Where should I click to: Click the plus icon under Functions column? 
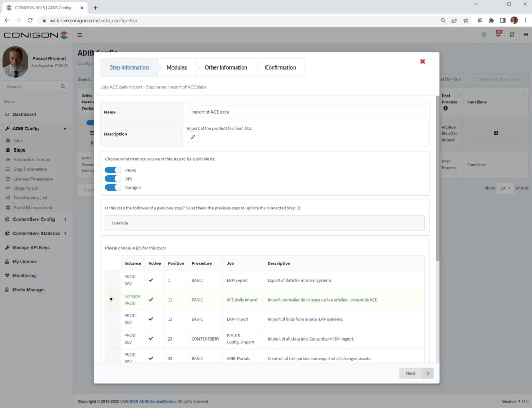coord(496,133)
